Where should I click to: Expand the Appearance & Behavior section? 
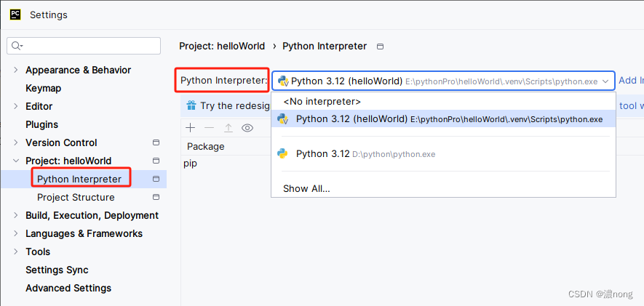[x=16, y=70]
